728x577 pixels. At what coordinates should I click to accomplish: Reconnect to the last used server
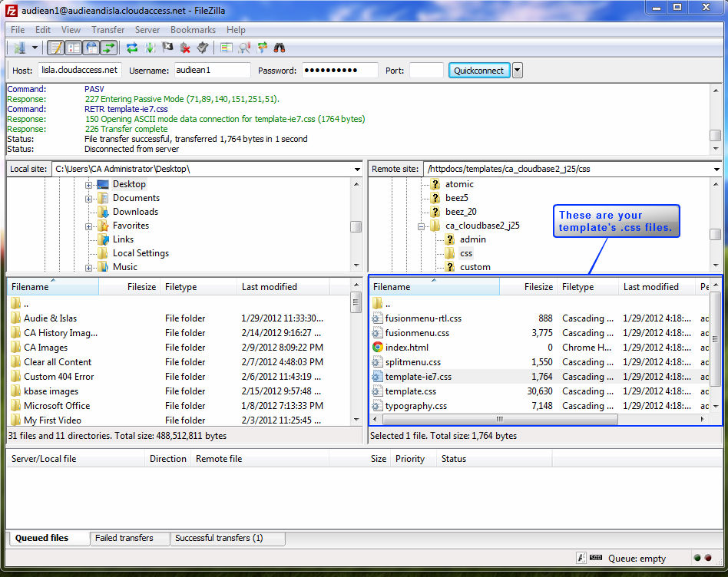tap(203, 48)
